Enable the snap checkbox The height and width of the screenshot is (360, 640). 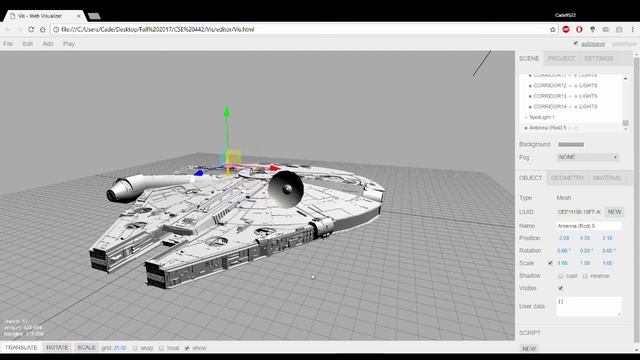pyautogui.click(x=135, y=348)
